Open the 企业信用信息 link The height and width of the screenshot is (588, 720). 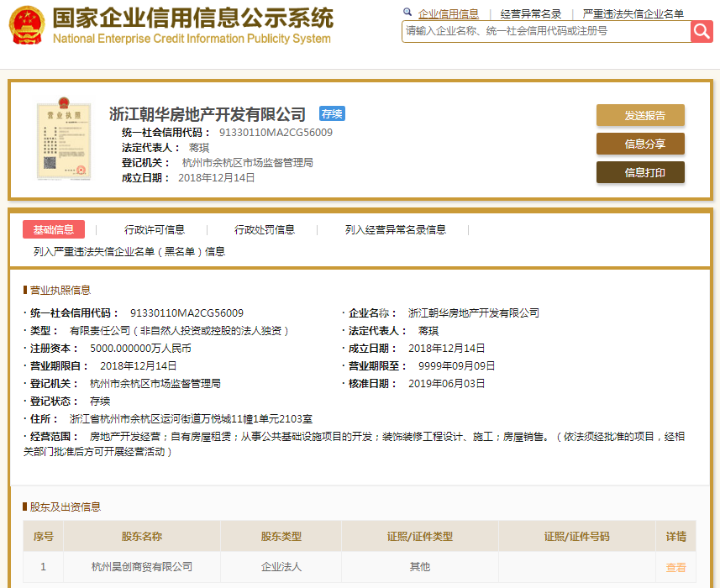[448, 14]
